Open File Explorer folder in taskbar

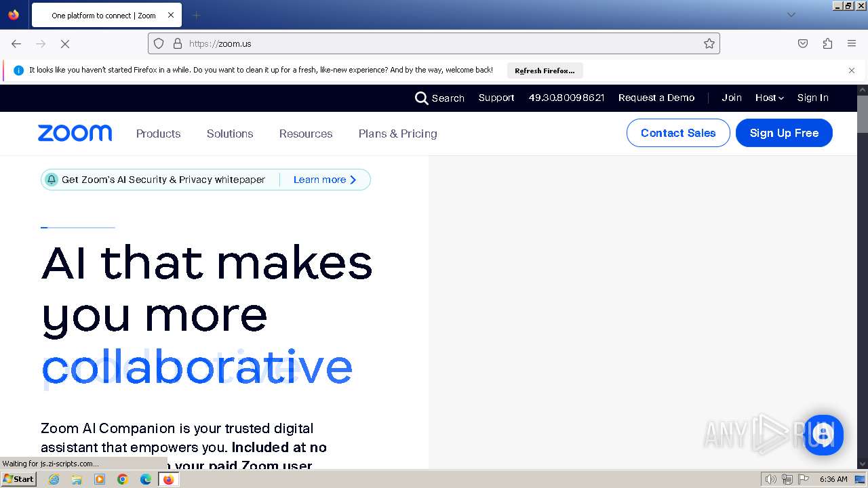coord(77,479)
